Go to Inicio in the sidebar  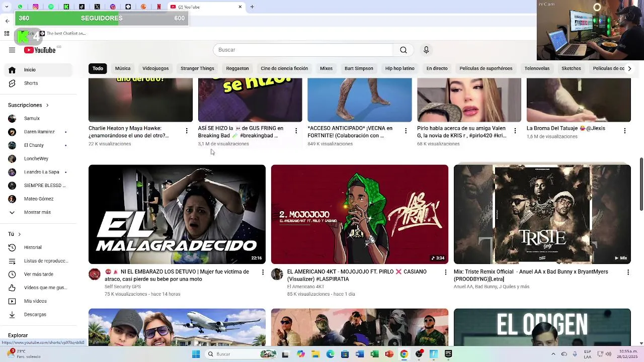click(x=37, y=70)
